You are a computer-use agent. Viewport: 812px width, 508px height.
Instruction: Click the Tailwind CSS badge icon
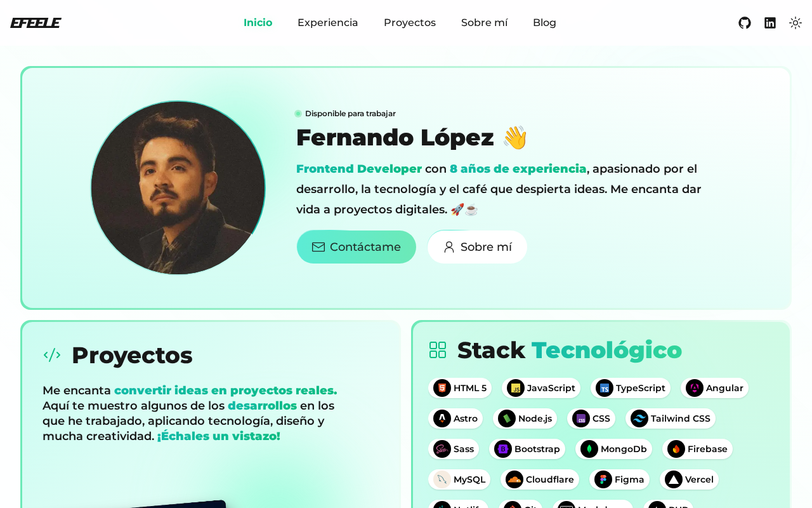tap(639, 418)
